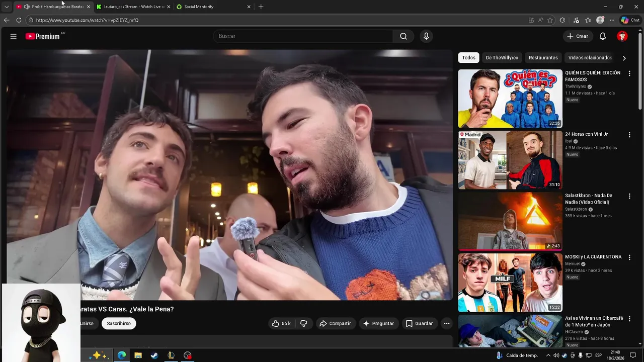
Task: Open League of Legends taskbar icon
Action: tap(171, 355)
